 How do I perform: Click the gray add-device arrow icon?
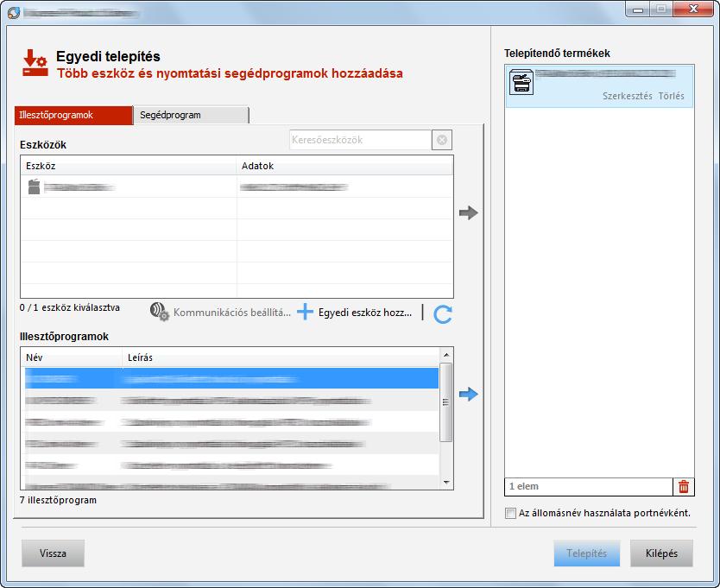469,212
